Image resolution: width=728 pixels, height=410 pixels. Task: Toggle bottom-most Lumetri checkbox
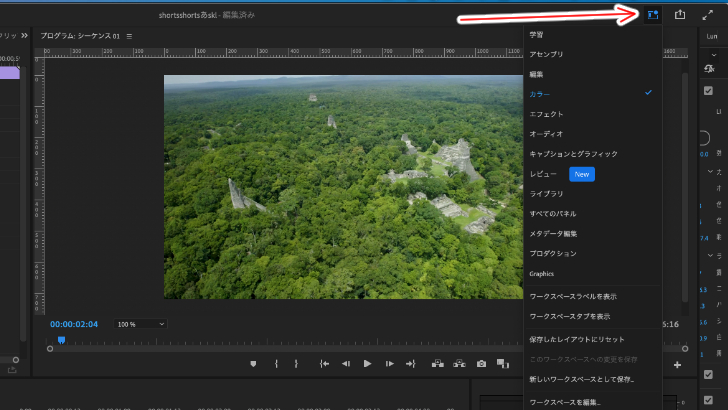pos(708,400)
